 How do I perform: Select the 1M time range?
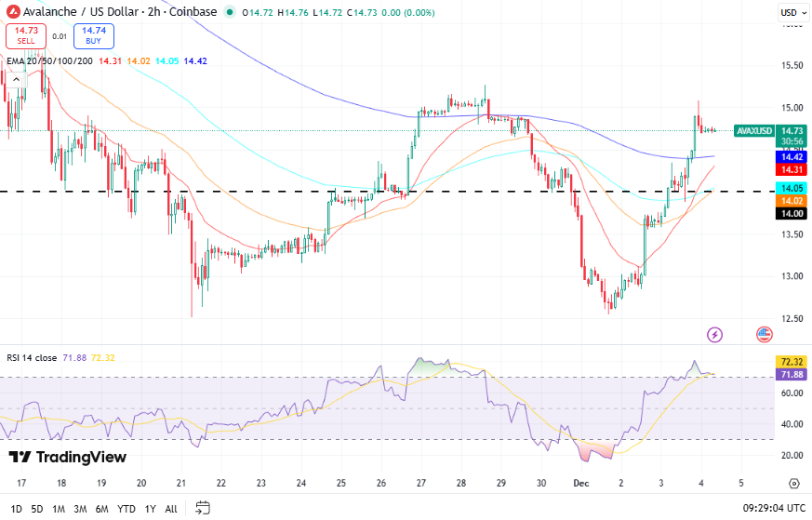[59, 509]
